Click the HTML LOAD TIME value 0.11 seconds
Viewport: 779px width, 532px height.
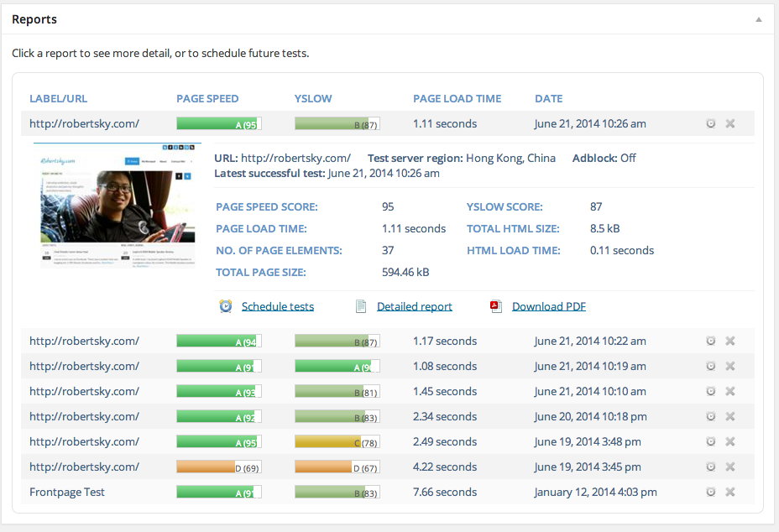(x=622, y=250)
